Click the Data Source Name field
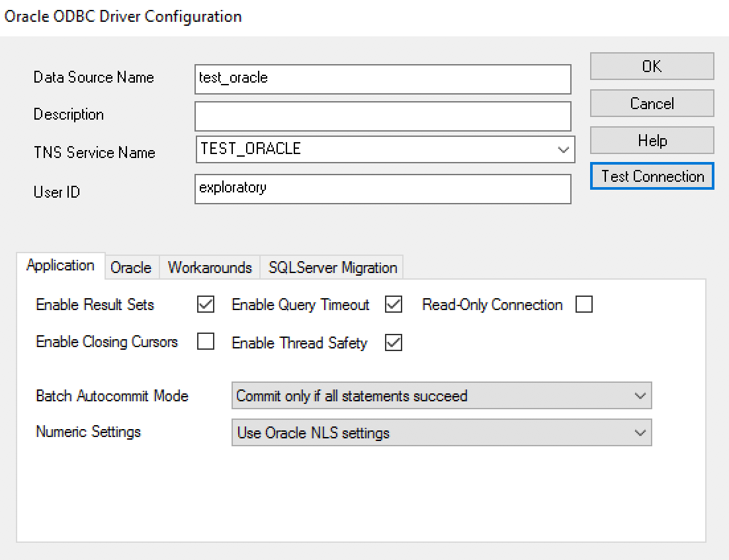The width and height of the screenshot is (729, 560). coord(382,79)
